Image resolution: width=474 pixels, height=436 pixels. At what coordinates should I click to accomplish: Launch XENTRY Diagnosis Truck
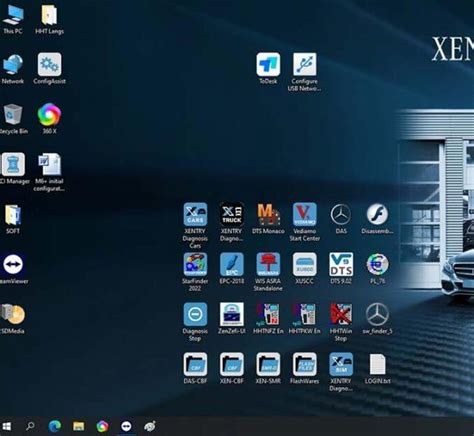[232, 222]
